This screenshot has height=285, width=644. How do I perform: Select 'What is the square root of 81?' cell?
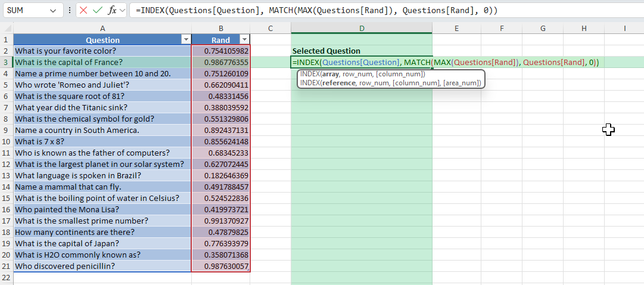tap(102, 96)
